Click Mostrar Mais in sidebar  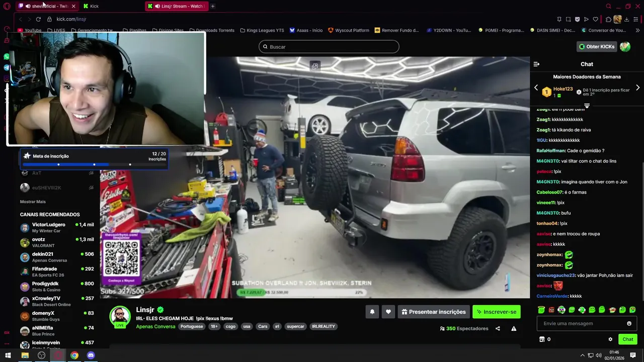point(33,202)
